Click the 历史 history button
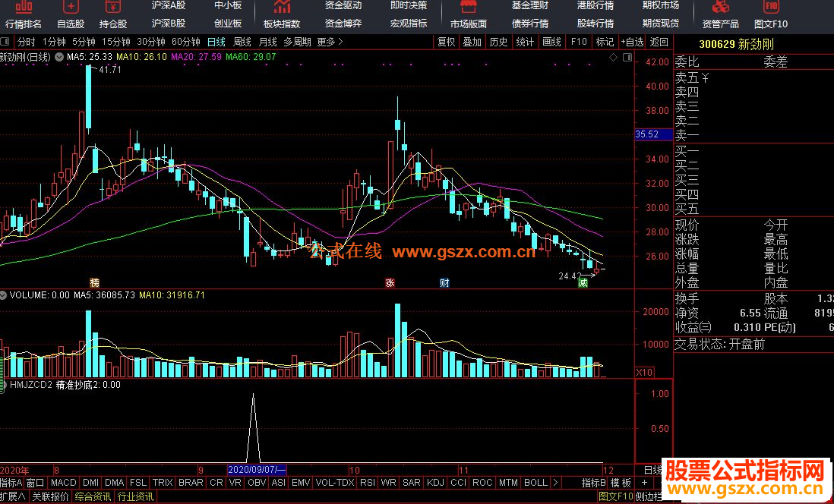 click(x=499, y=42)
